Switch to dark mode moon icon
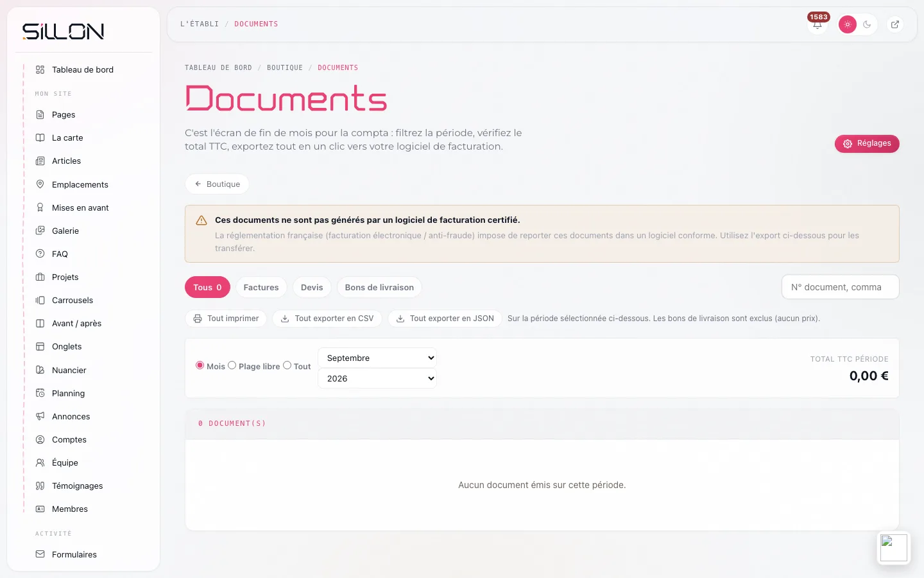This screenshot has height=578, width=924. point(867,24)
